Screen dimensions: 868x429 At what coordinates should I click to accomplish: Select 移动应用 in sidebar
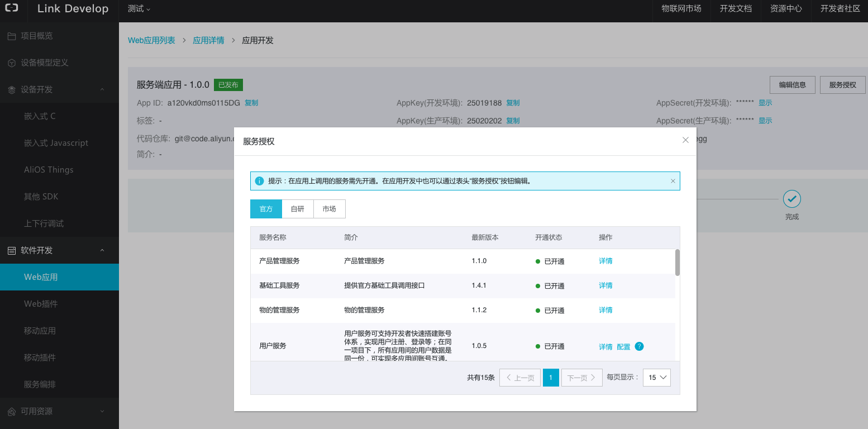pyautogui.click(x=59, y=331)
